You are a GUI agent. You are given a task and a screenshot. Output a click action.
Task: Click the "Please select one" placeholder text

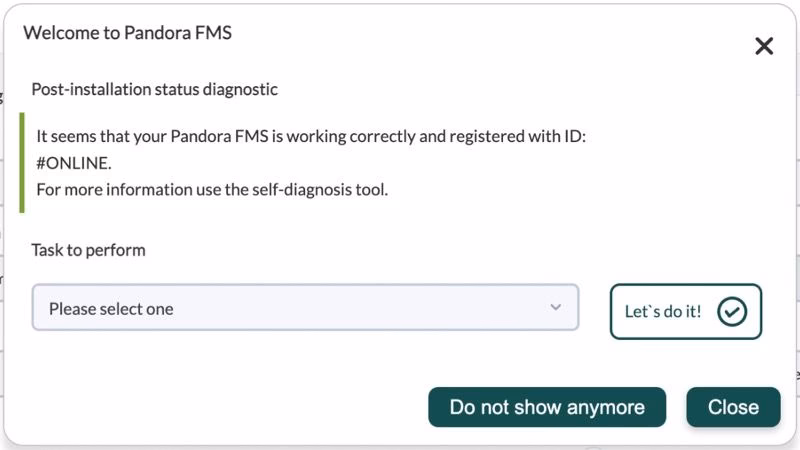click(111, 309)
